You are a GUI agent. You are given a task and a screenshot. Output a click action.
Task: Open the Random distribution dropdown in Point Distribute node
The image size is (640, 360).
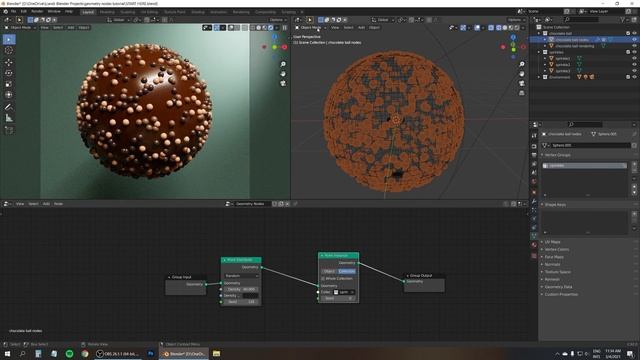point(241,276)
